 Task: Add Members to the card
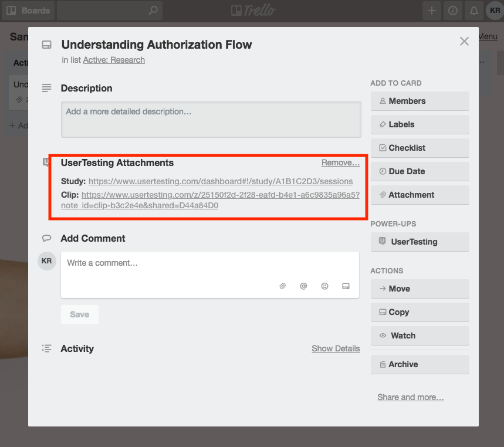point(420,101)
